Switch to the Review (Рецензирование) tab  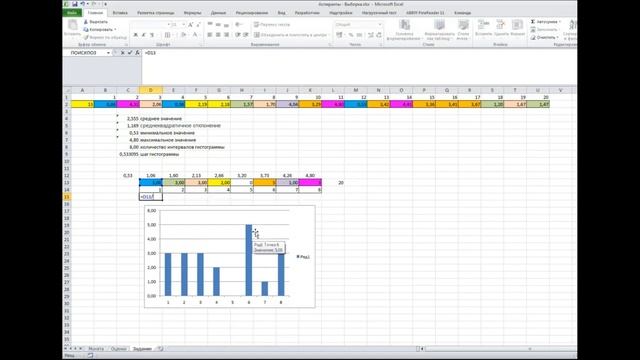coord(252,13)
